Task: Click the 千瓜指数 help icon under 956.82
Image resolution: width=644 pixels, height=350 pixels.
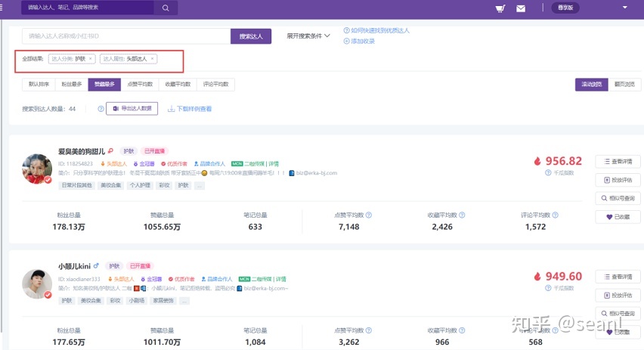Action: click(x=548, y=173)
